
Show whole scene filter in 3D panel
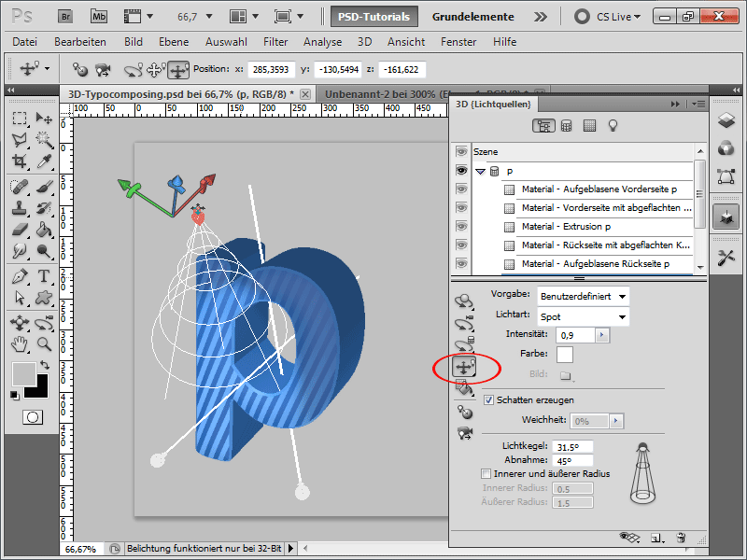click(543, 126)
